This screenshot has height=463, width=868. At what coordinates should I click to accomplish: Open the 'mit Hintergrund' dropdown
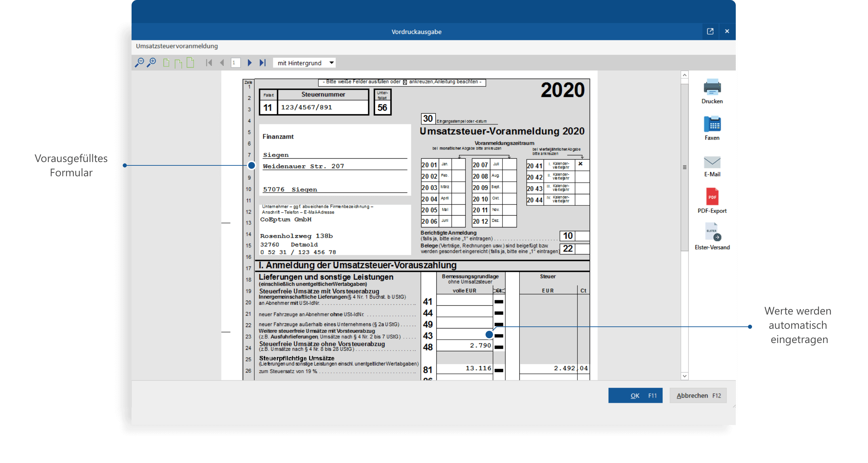pos(304,63)
